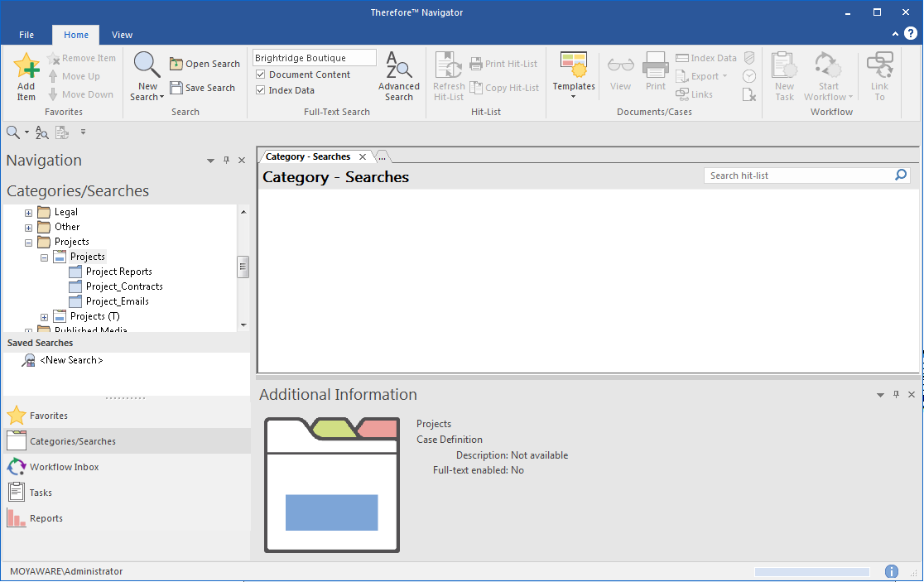Viewport: 924px width, 582px height.
Task: Select the <New Search> saved search
Action: [x=71, y=359]
